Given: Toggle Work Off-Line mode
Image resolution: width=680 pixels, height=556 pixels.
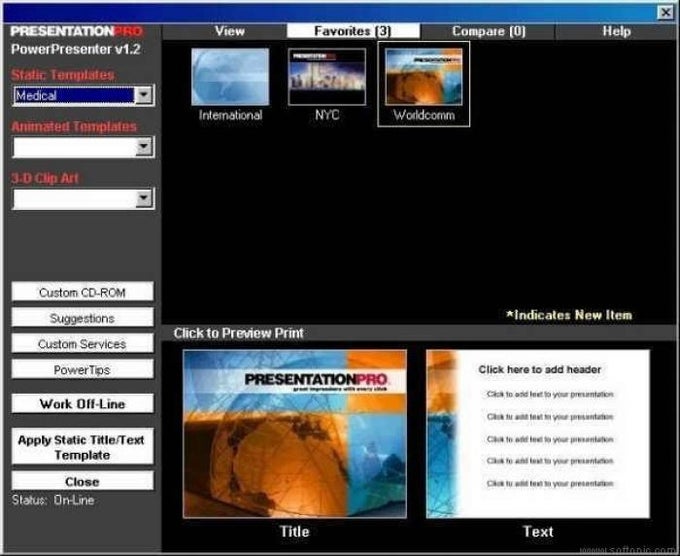Looking at the screenshot, I should 82,404.
